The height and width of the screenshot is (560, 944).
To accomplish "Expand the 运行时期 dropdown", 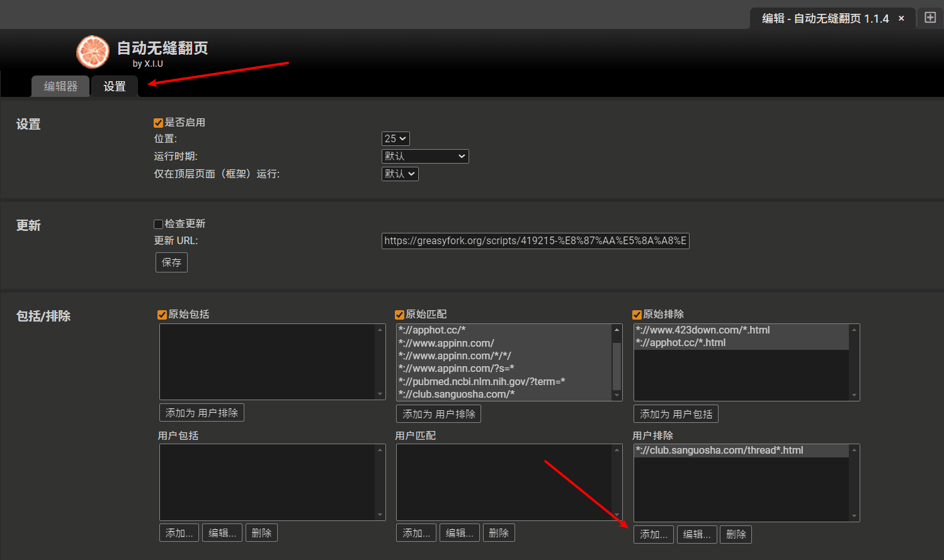I will click(425, 156).
